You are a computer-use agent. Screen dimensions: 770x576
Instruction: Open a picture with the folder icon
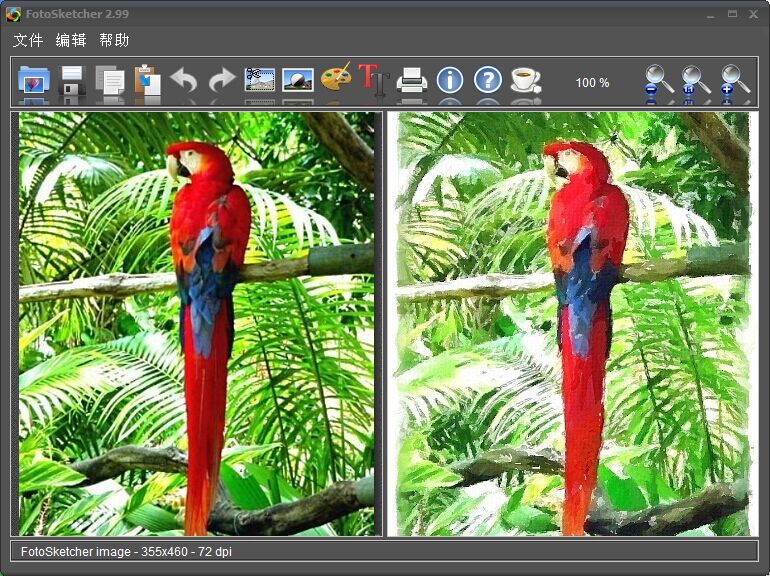pos(34,80)
